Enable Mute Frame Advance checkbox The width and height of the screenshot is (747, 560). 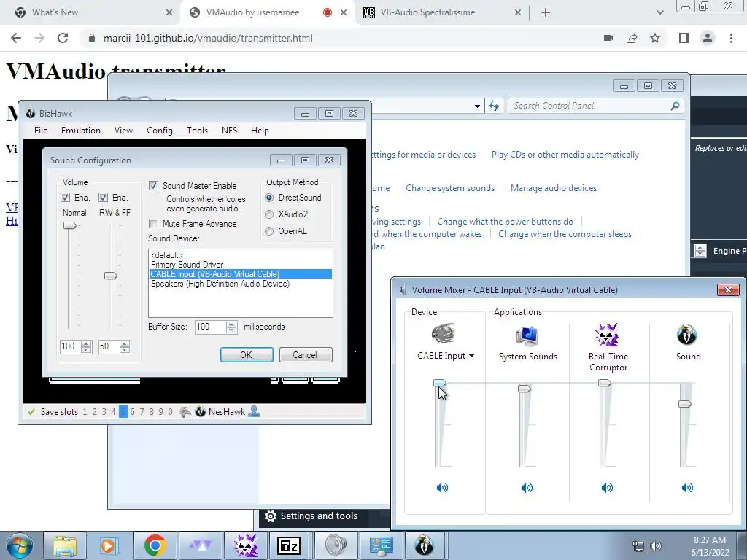[153, 223]
